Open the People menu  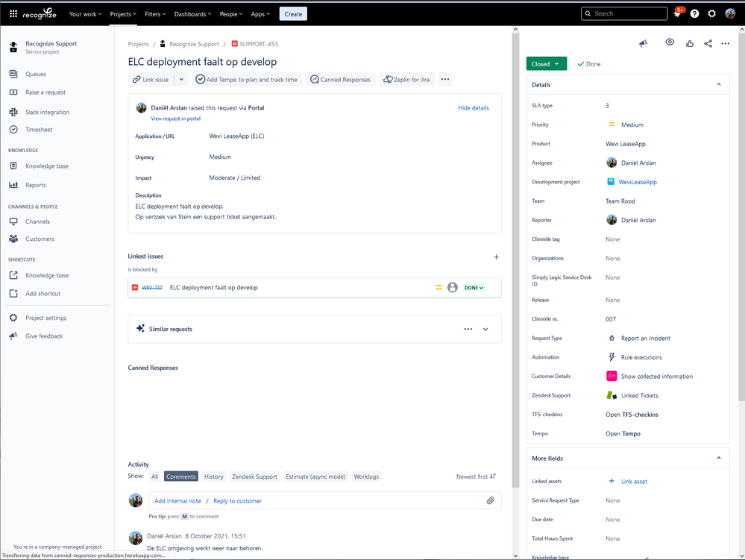[231, 14]
